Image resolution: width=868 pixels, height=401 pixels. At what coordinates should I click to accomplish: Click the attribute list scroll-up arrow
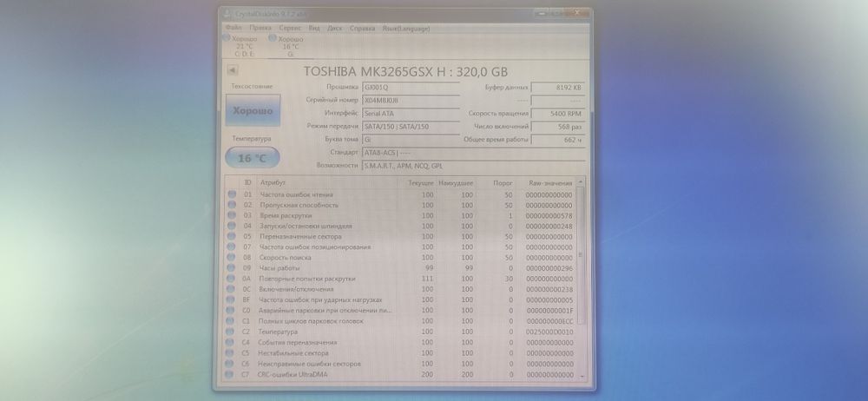point(581,181)
